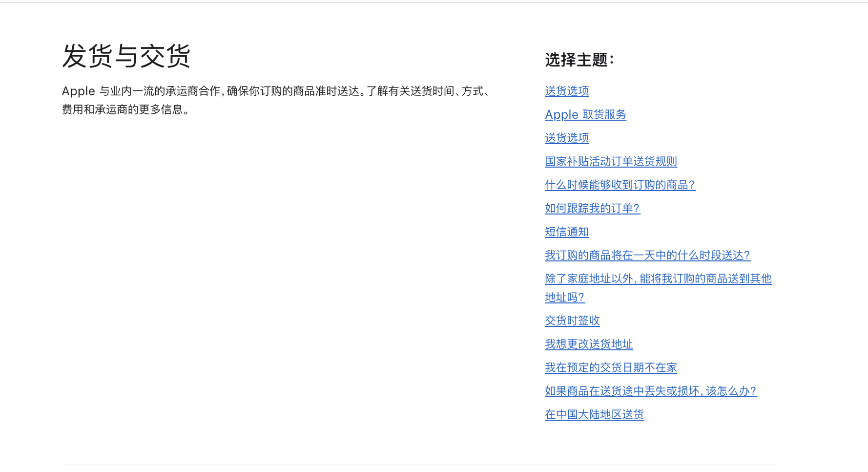Click the Apple store pickup service topic
Image resolution: width=868 pixels, height=472 pixels.
tap(585, 114)
